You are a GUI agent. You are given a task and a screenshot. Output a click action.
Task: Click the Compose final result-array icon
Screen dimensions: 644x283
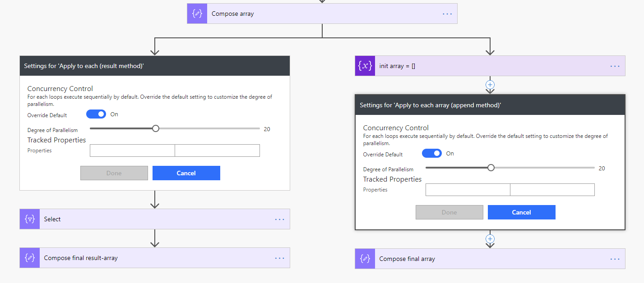(x=30, y=258)
